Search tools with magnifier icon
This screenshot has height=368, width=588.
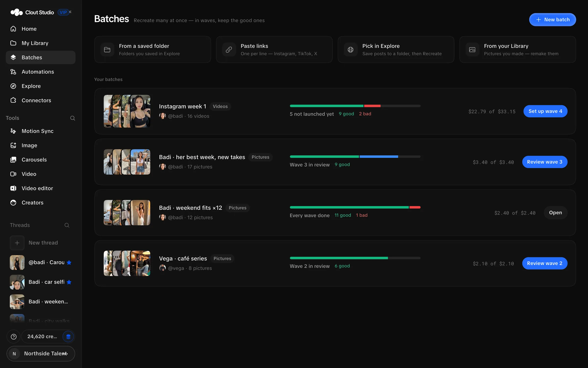[x=73, y=118]
